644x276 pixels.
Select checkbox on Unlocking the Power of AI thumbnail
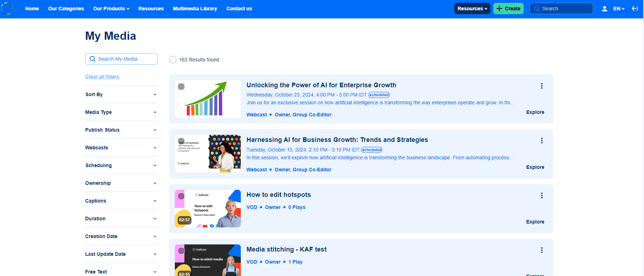tap(181, 87)
